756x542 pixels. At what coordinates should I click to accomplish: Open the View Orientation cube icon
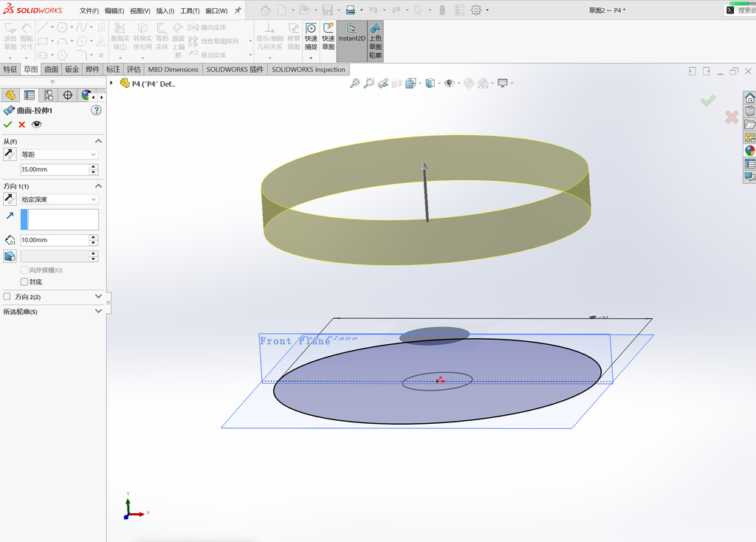point(410,83)
